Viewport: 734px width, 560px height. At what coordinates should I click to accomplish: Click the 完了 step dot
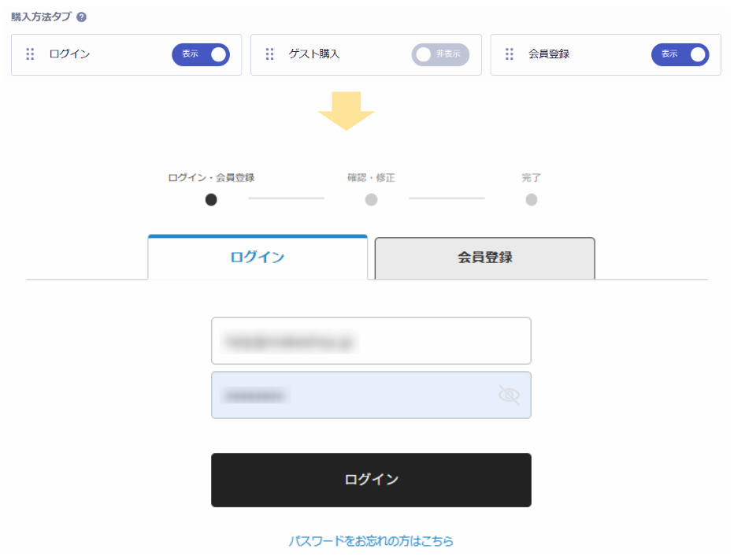532,200
